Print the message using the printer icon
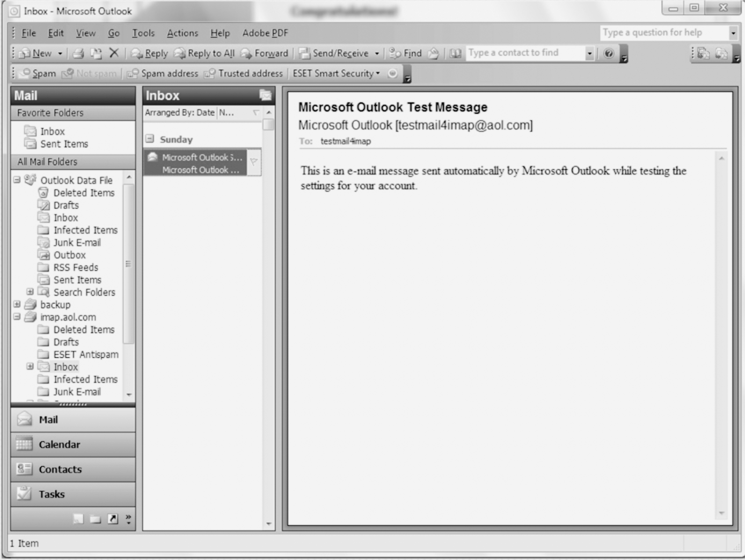Image resolution: width=745 pixels, height=560 pixels. point(78,53)
